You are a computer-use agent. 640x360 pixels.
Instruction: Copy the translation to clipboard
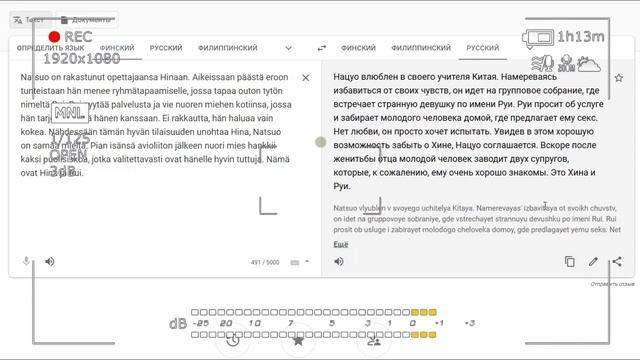pyautogui.click(x=570, y=261)
